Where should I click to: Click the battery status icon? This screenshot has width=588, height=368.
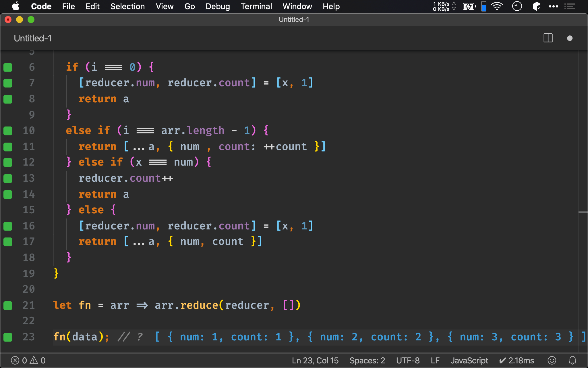469,6
